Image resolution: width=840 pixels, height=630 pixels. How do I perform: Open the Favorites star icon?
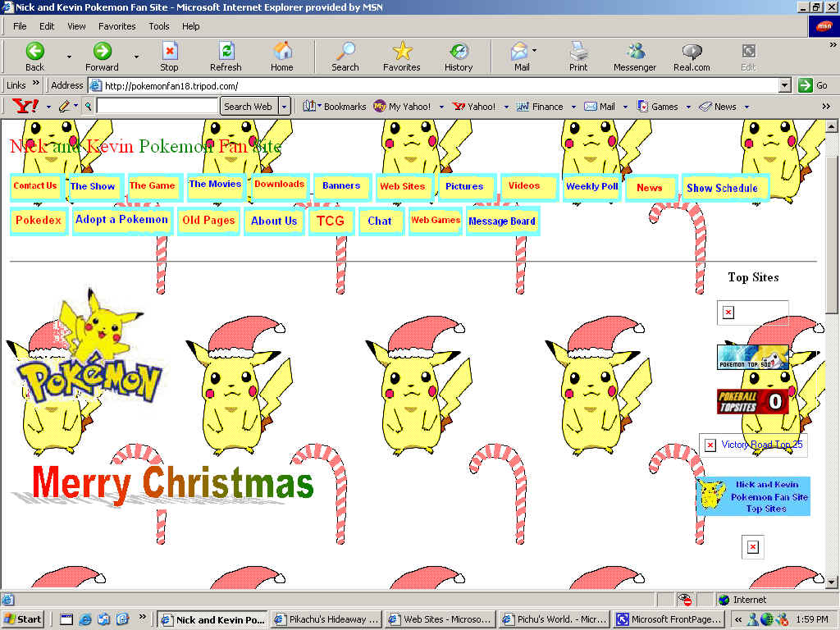[x=401, y=52]
